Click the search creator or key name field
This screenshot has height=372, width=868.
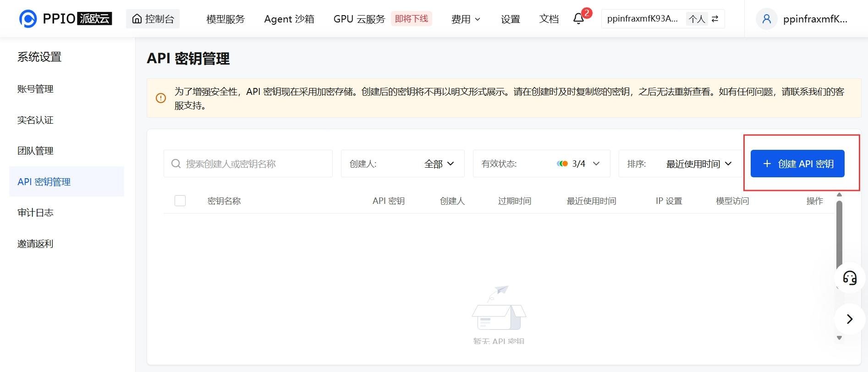[248, 164]
